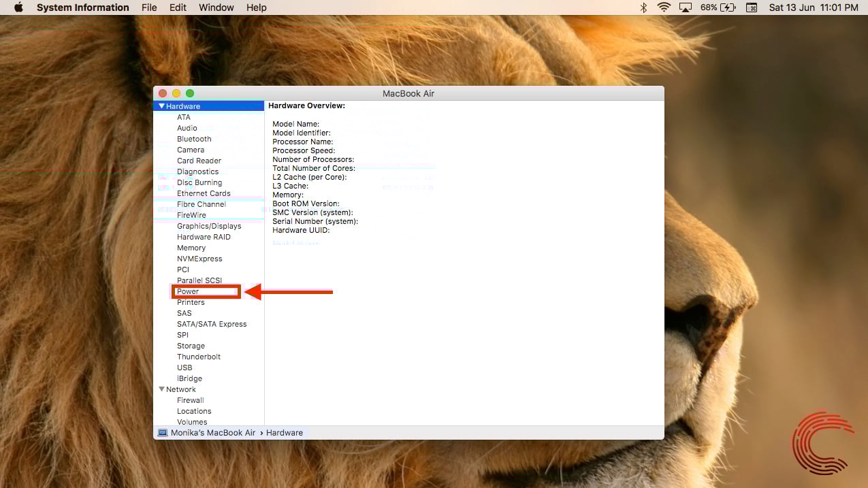The height and width of the screenshot is (488, 868).
Task: Click the Processor Speed label
Action: 304,150
